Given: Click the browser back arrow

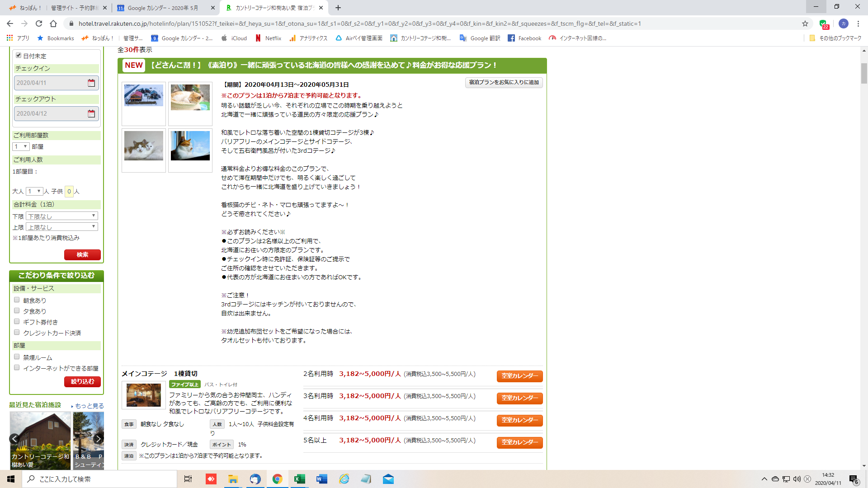Looking at the screenshot, I should [x=10, y=23].
